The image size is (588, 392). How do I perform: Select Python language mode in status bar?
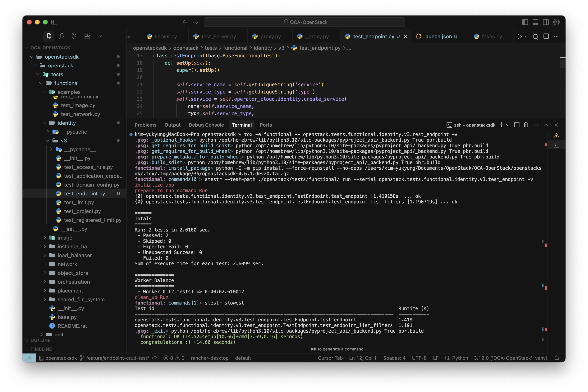[x=460, y=358]
